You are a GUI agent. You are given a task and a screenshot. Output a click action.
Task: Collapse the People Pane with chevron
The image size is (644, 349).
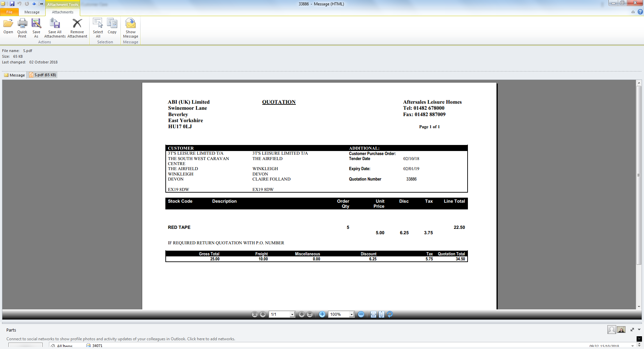(639, 330)
